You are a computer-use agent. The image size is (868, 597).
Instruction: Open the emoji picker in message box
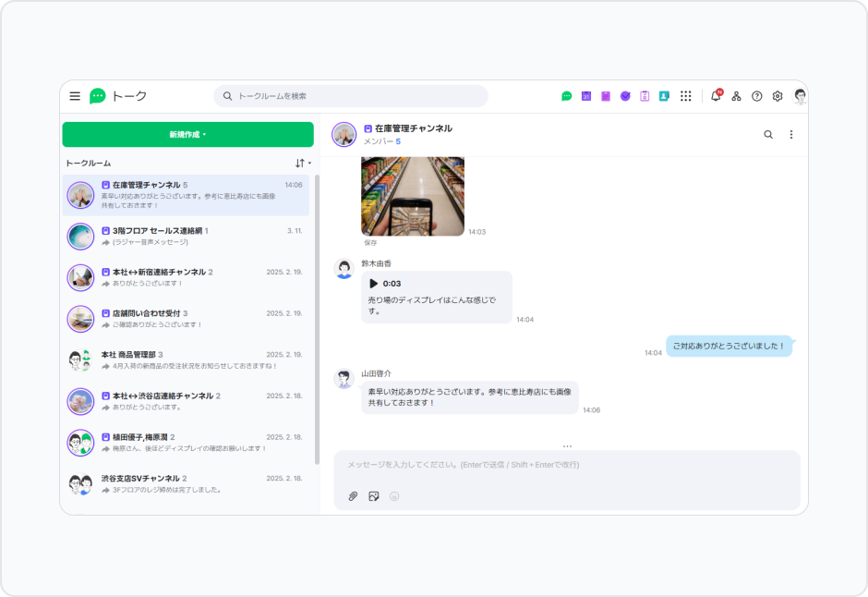pos(394,496)
